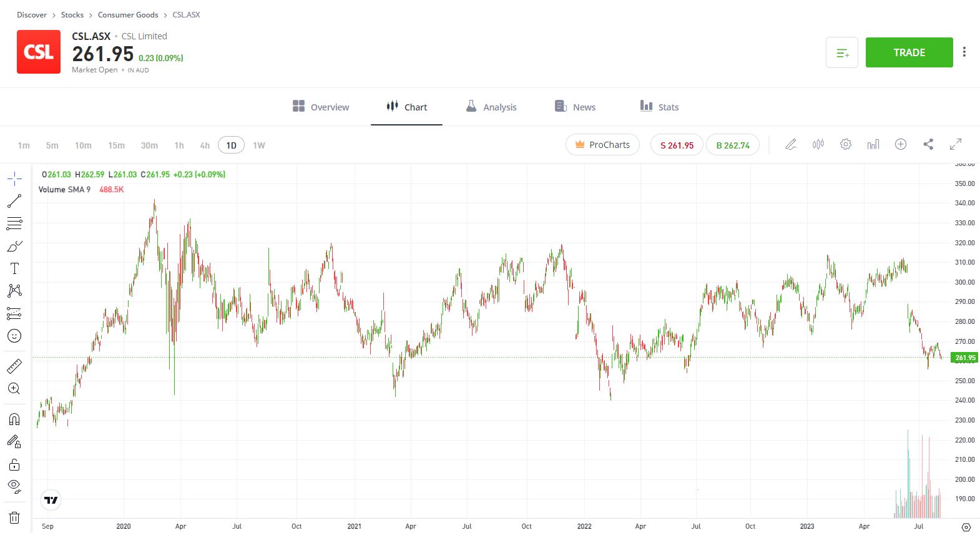Select the text annotation tool
The image size is (980, 533).
pos(14,268)
